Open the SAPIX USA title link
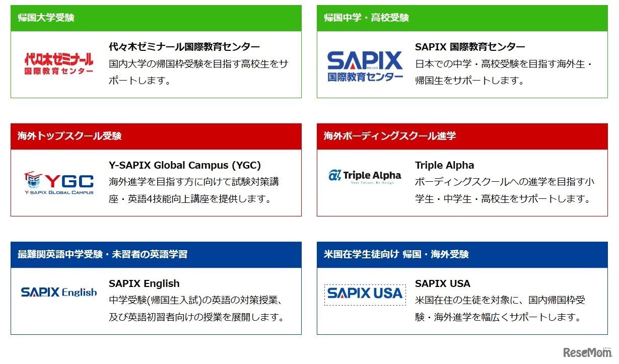The width and height of the screenshot is (619, 364). 442,283
